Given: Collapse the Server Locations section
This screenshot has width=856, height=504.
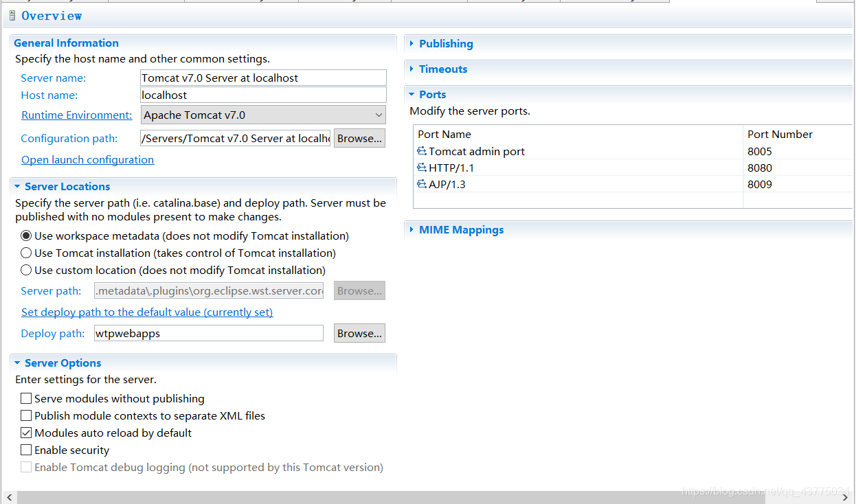Looking at the screenshot, I should click(17, 186).
